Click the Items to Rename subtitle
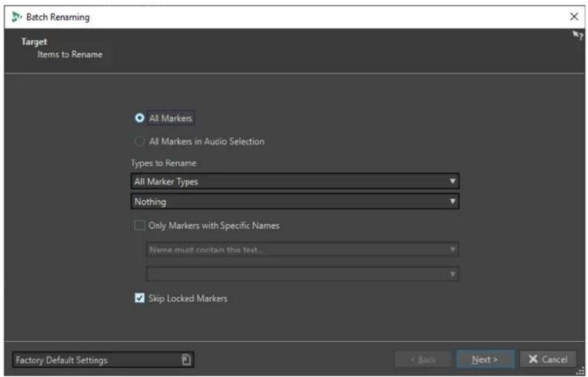The width and height of the screenshot is (588, 377). (70, 54)
